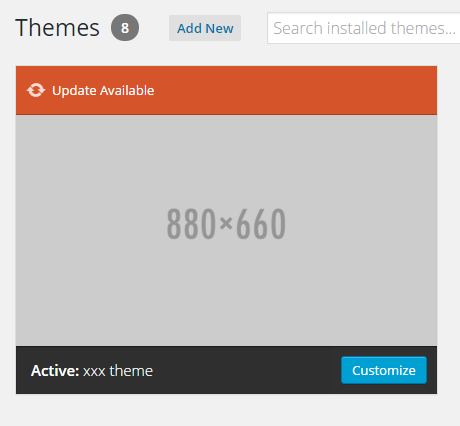Open the xxx theme screenshot thumbnail

coord(226,230)
